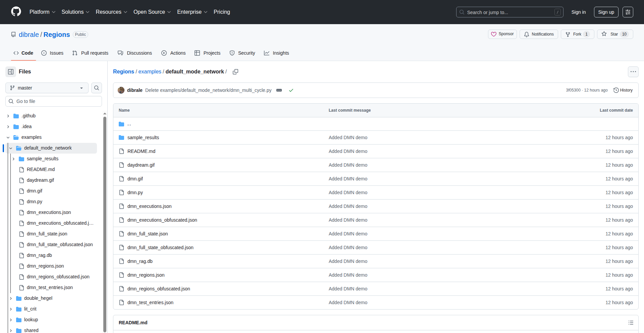Expand the .idea folder chevron
644x333 pixels.
(8, 127)
